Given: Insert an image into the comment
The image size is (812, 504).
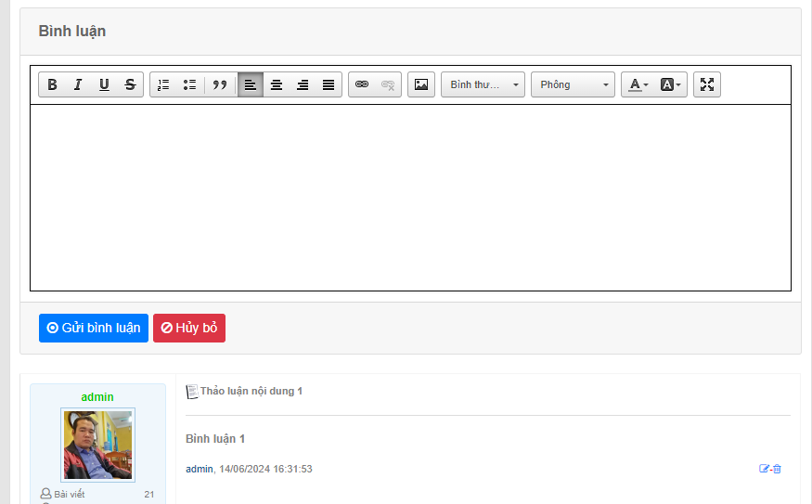Looking at the screenshot, I should click(x=421, y=84).
